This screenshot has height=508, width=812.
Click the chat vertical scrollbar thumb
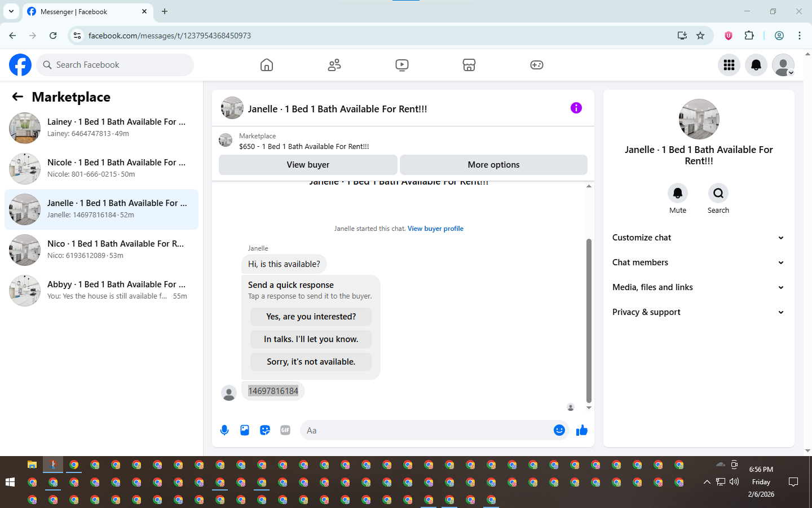coord(589,321)
